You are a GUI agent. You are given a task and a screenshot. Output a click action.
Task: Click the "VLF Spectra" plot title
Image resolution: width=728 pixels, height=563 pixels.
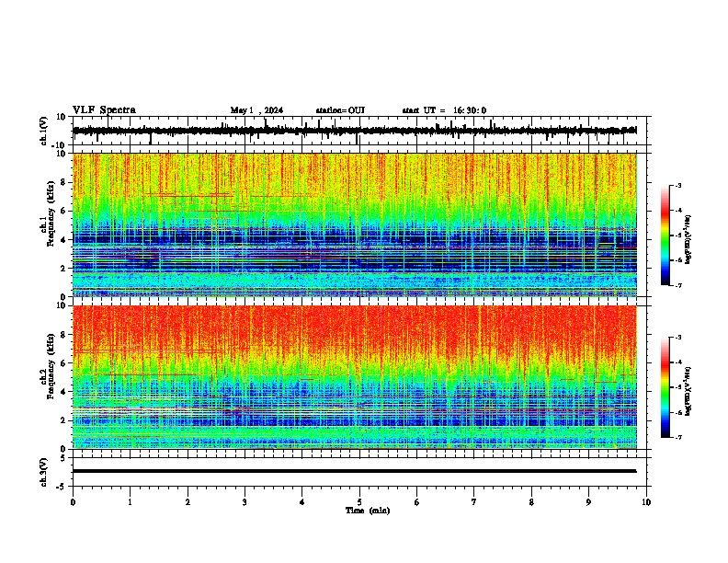point(104,110)
